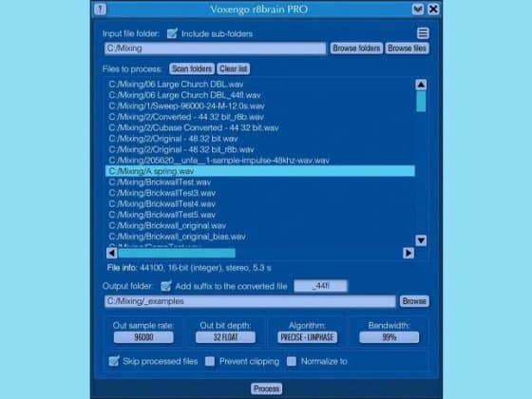Open Algorithm PRECISE - LINPHASE selector
Viewport: 532px width, 399px height.
(x=308, y=337)
